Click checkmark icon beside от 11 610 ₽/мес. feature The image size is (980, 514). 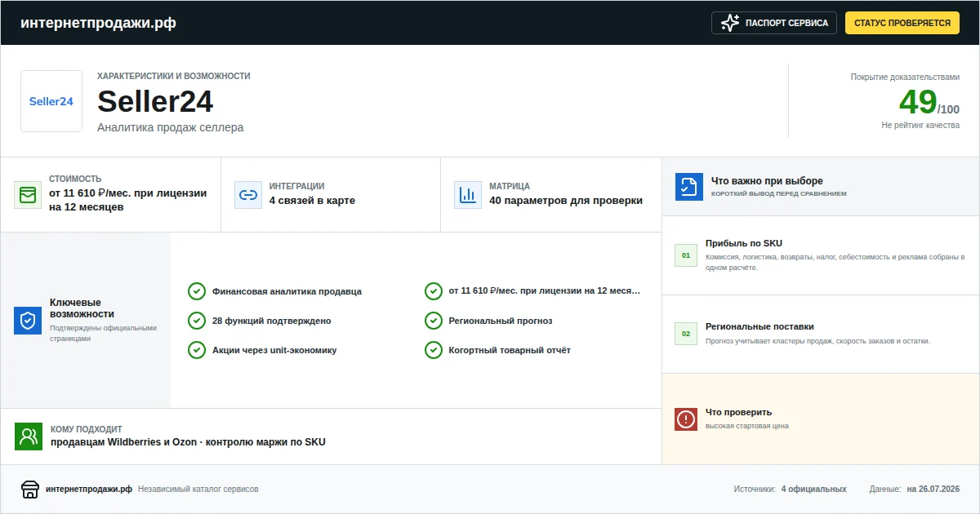pos(434,291)
